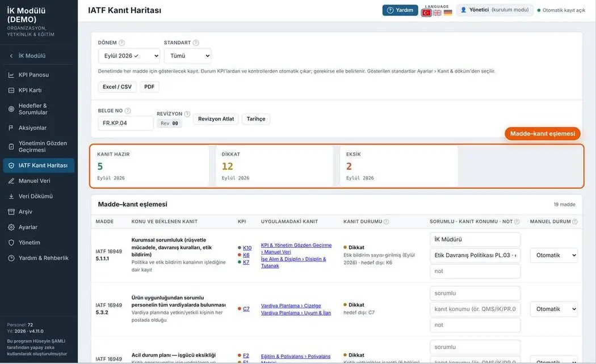Show help tooltip next to STANDART label

tap(196, 43)
